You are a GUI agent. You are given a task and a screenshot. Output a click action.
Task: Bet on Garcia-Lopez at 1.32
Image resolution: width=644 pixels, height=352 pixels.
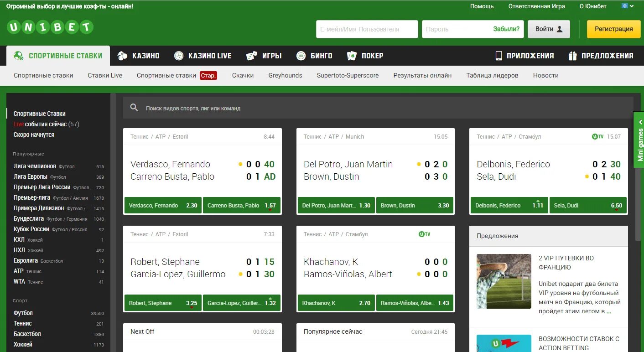241,303
